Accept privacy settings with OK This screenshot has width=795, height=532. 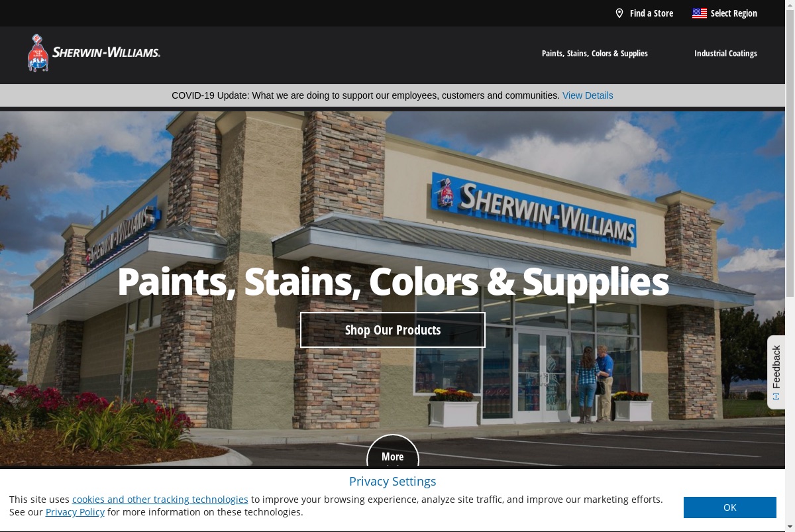pos(730,507)
